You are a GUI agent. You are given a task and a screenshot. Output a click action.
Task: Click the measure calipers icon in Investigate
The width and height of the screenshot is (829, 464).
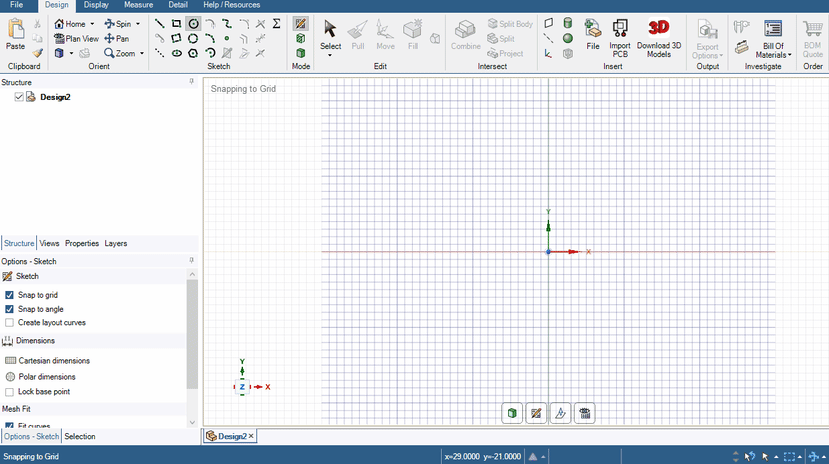[x=742, y=26]
